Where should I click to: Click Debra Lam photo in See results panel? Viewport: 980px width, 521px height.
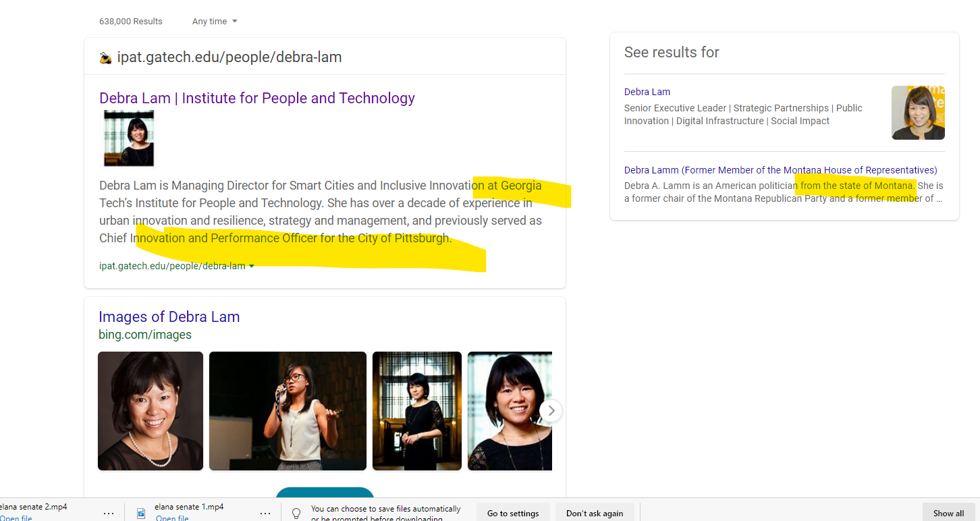click(x=918, y=113)
